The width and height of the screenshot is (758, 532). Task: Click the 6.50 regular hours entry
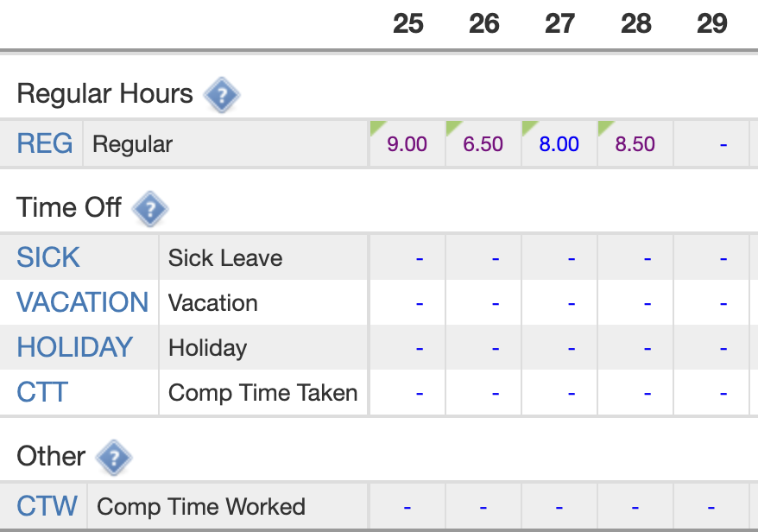click(x=483, y=144)
